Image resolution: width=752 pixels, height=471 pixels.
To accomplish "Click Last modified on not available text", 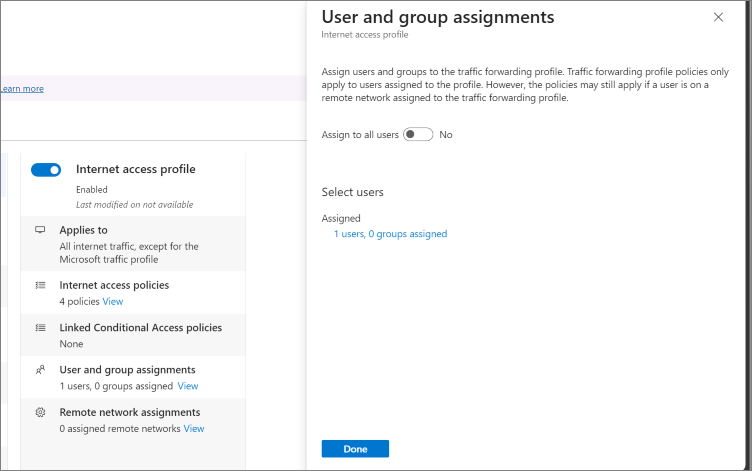I will click(134, 205).
